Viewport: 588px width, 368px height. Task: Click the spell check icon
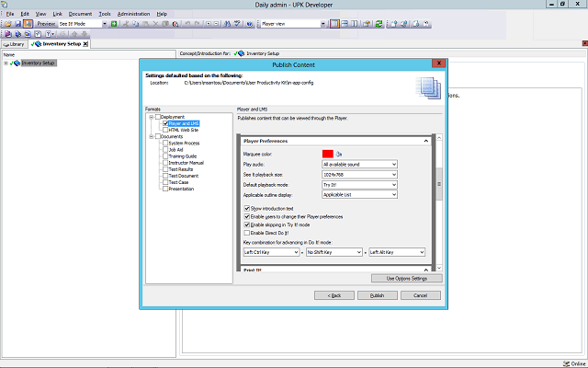(x=237, y=24)
